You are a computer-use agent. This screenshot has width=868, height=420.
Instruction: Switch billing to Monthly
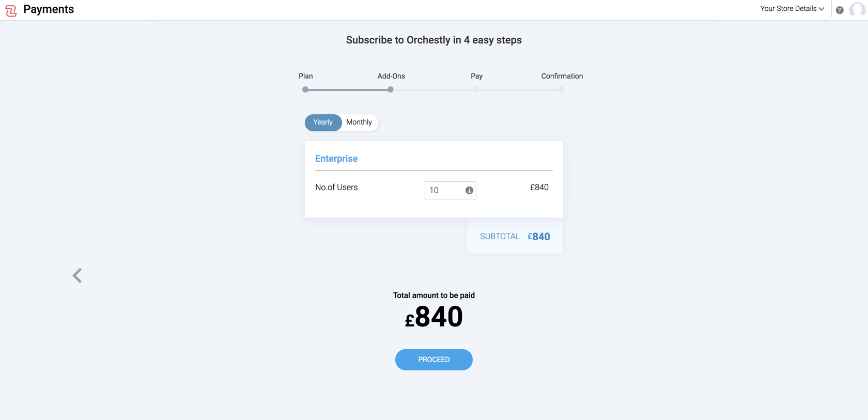[359, 122]
